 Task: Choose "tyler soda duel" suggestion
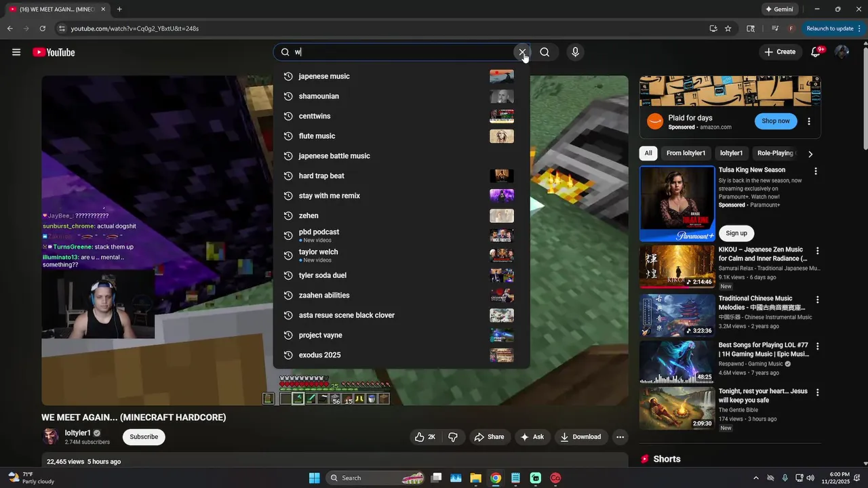[x=401, y=276]
